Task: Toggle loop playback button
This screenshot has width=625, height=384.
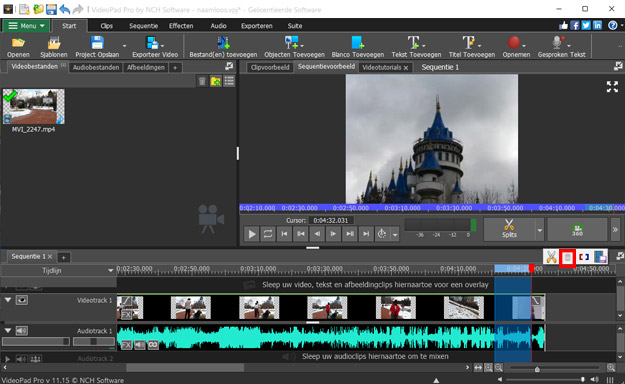Action: tap(268, 234)
